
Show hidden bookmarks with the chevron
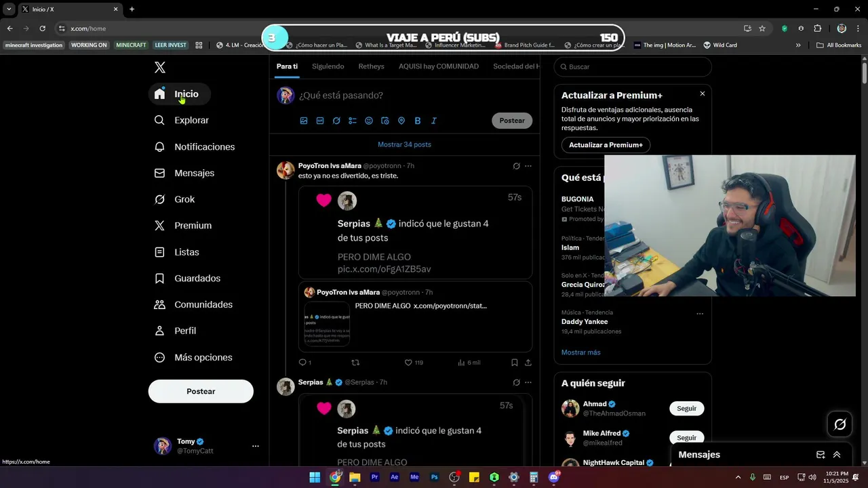click(798, 45)
